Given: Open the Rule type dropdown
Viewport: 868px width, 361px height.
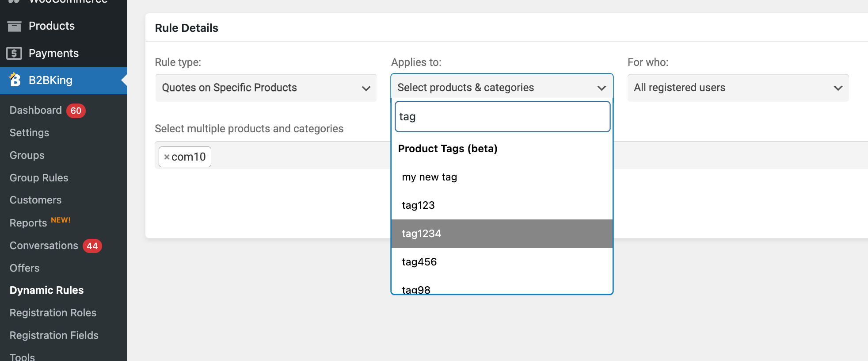Looking at the screenshot, I should 266,88.
